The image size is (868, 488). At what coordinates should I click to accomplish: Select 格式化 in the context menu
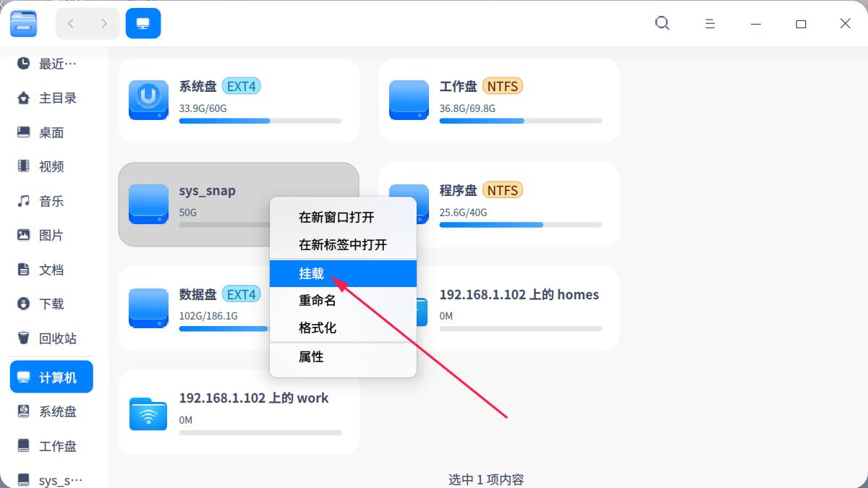pyautogui.click(x=318, y=328)
